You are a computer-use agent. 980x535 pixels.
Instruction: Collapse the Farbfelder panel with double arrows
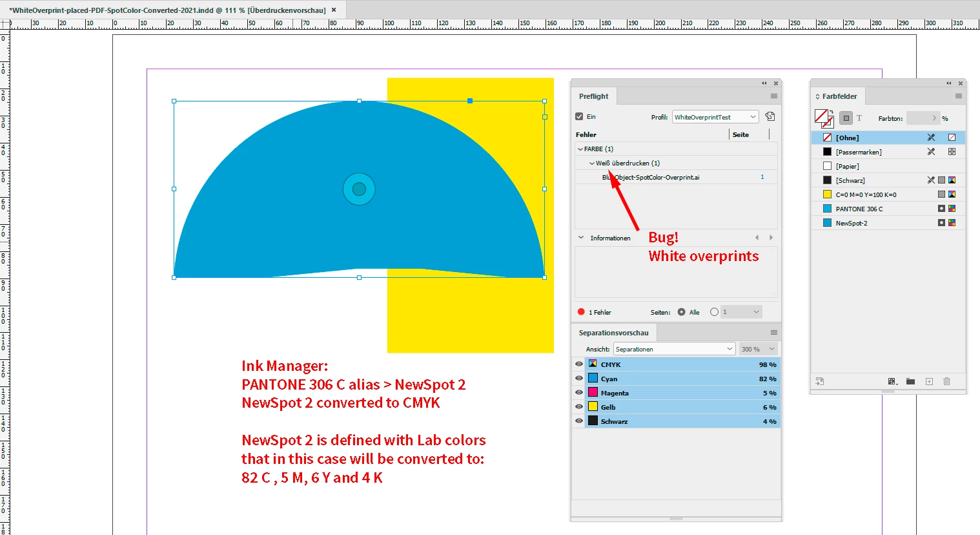click(x=948, y=83)
